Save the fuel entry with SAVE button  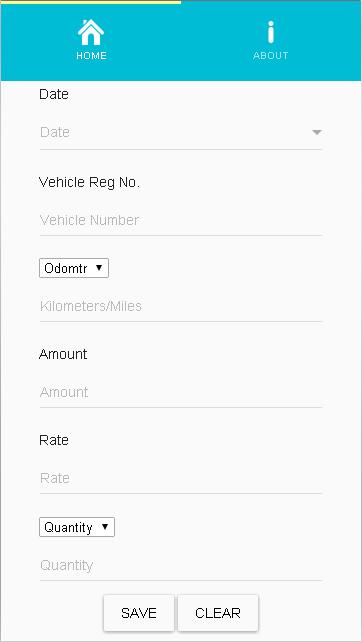[x=139, y=613]
